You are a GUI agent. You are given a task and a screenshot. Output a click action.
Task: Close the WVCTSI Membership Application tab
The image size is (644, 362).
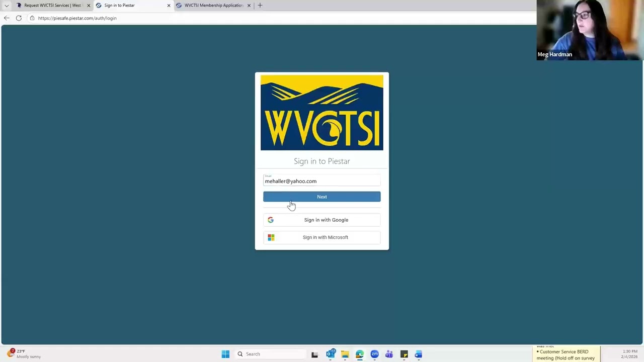[249, 6]
